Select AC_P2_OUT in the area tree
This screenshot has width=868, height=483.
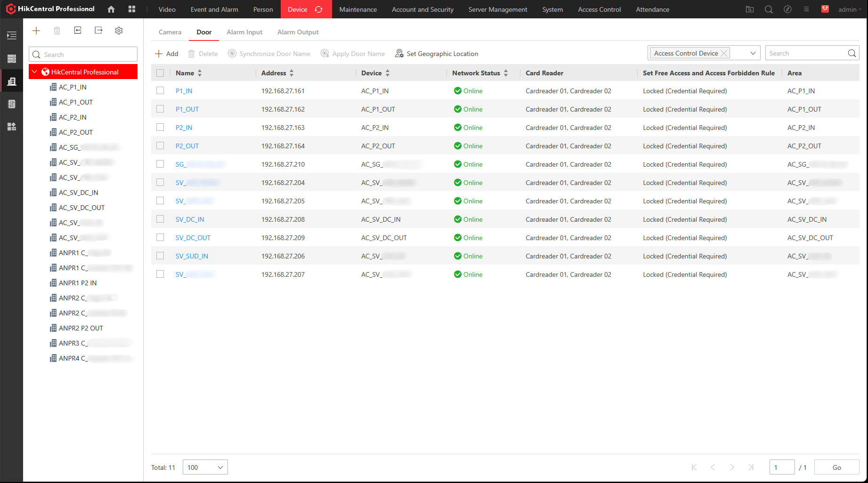point(76,132)
